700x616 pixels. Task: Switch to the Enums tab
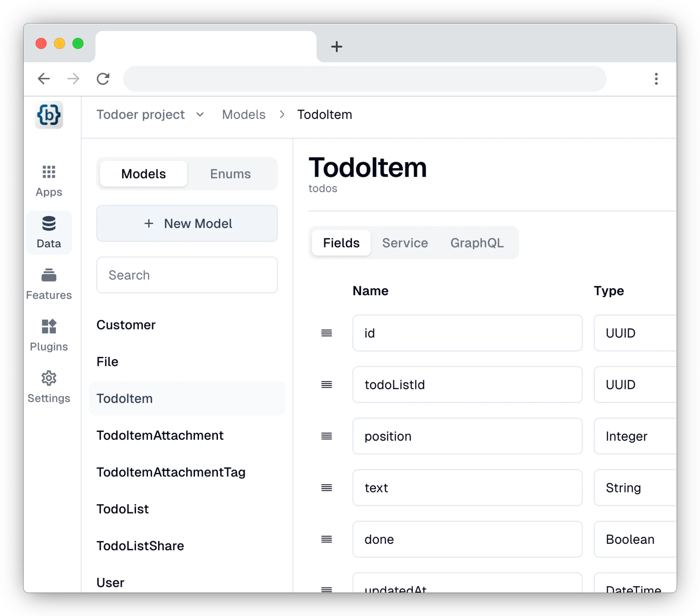coord(230,174)
